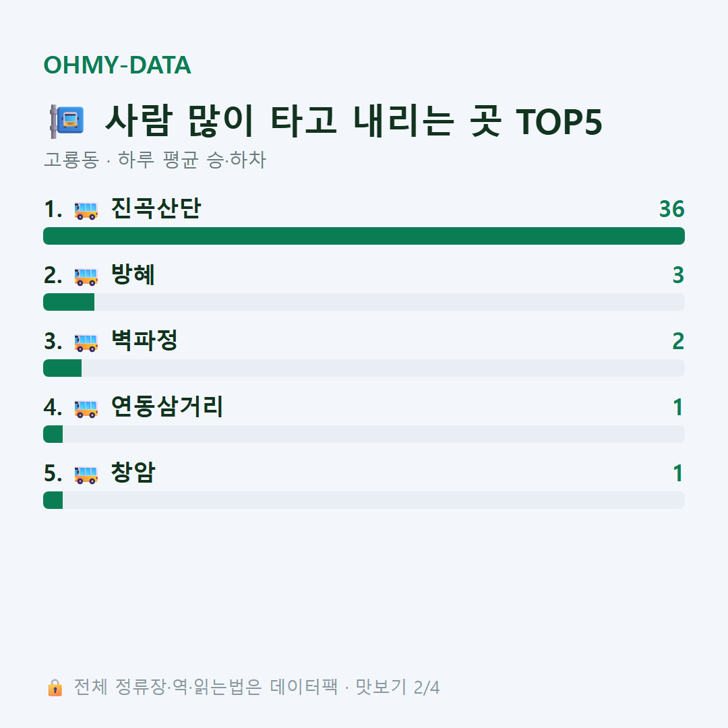728x728 pixels.
Task: Click the 창암 progress bar
Action: (x=364, y=500)
